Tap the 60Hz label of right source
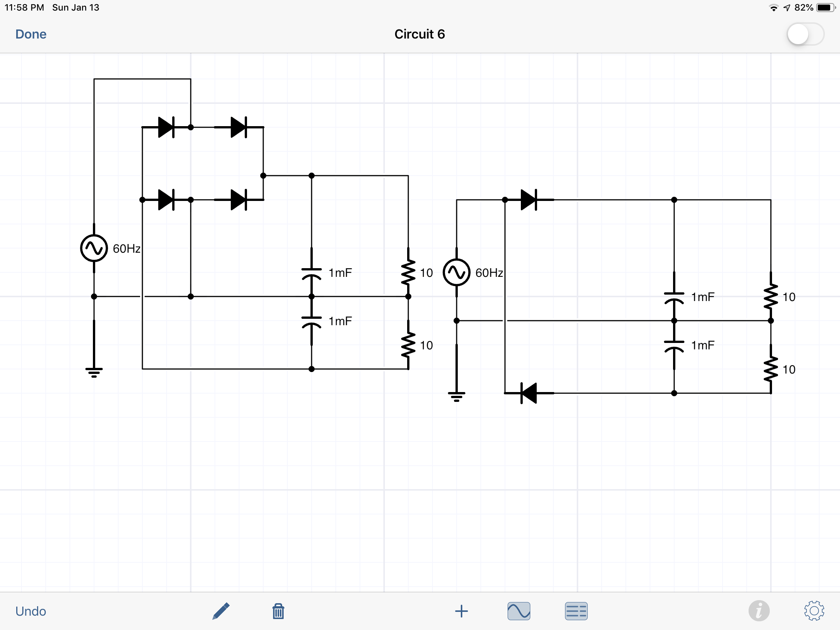The image size is (840, 630). pos(489,273)
